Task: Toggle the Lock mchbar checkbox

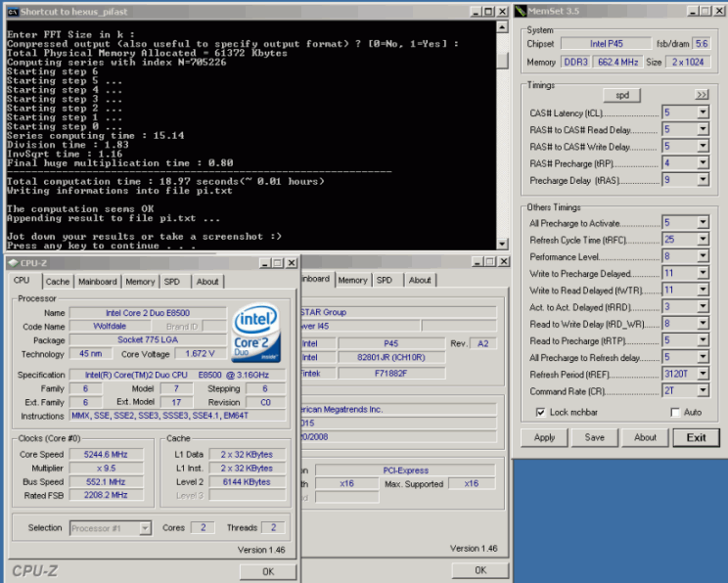Action: pos(540,412)
